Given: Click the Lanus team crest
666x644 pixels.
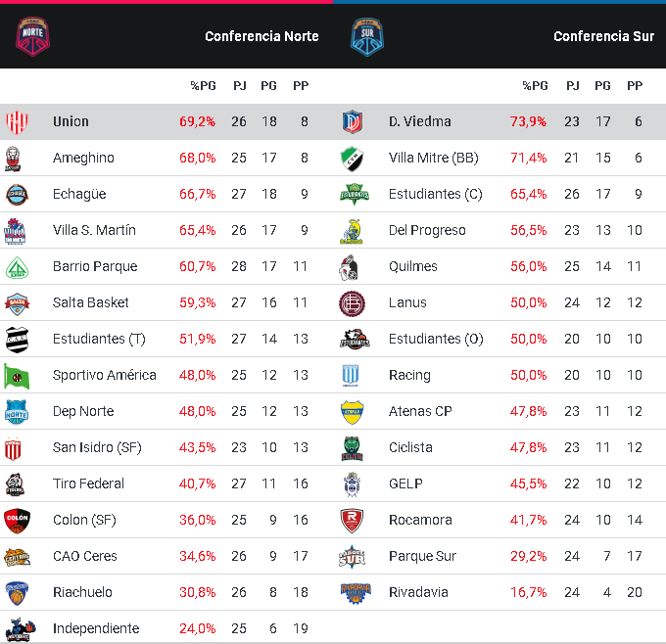Looking at the screenshot, I should click(353, 303).
